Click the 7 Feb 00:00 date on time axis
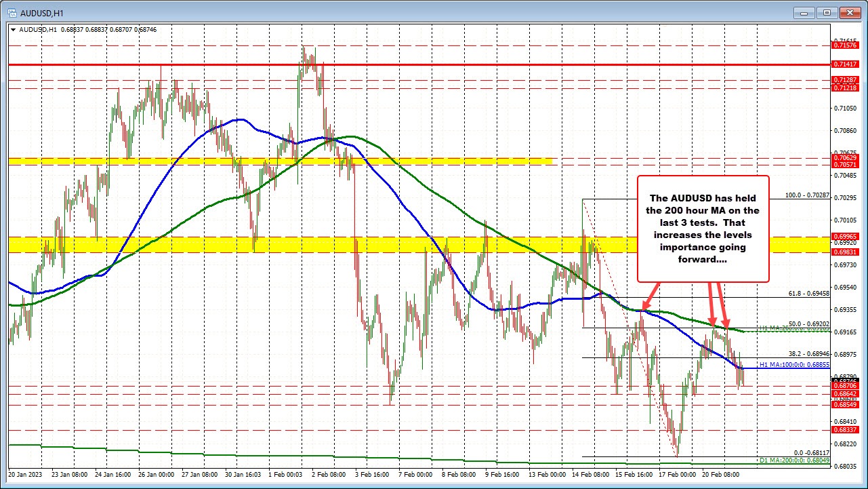 (x=417, y=475)
